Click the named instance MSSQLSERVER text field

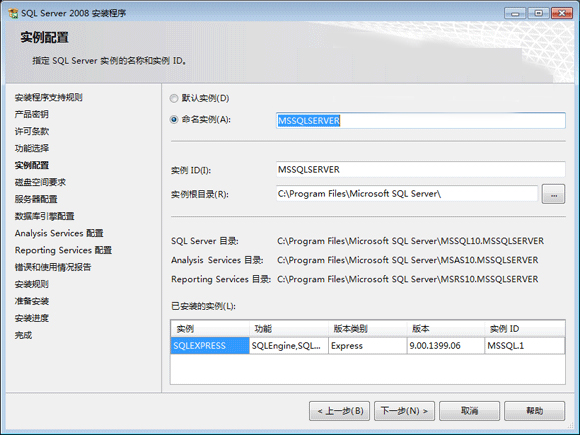(x=421, y=121)
